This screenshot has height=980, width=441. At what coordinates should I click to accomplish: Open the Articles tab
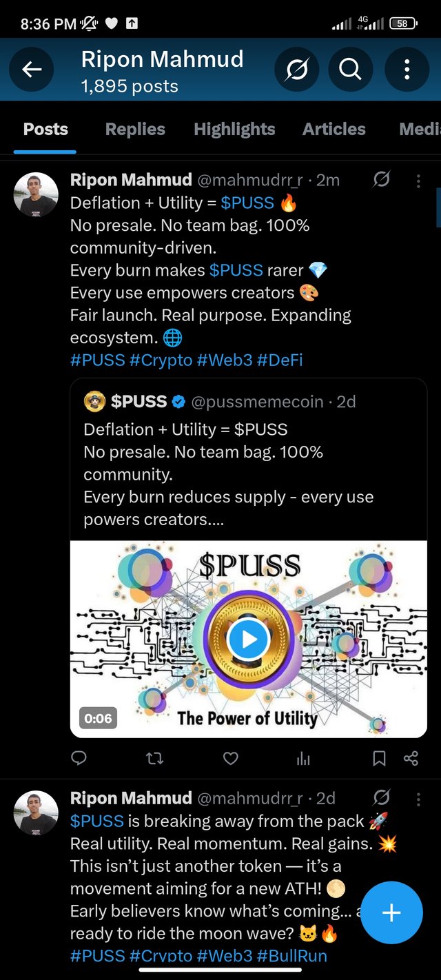click(334, 130)
